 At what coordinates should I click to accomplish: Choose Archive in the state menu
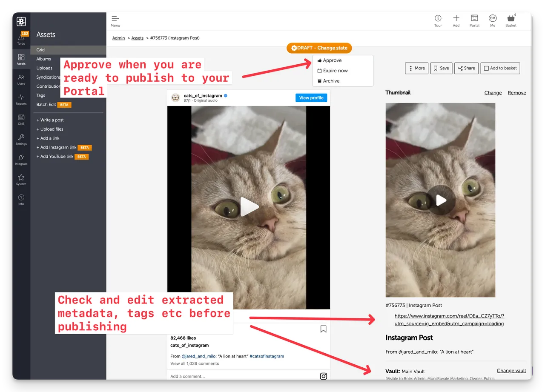[x=331, y=81]
